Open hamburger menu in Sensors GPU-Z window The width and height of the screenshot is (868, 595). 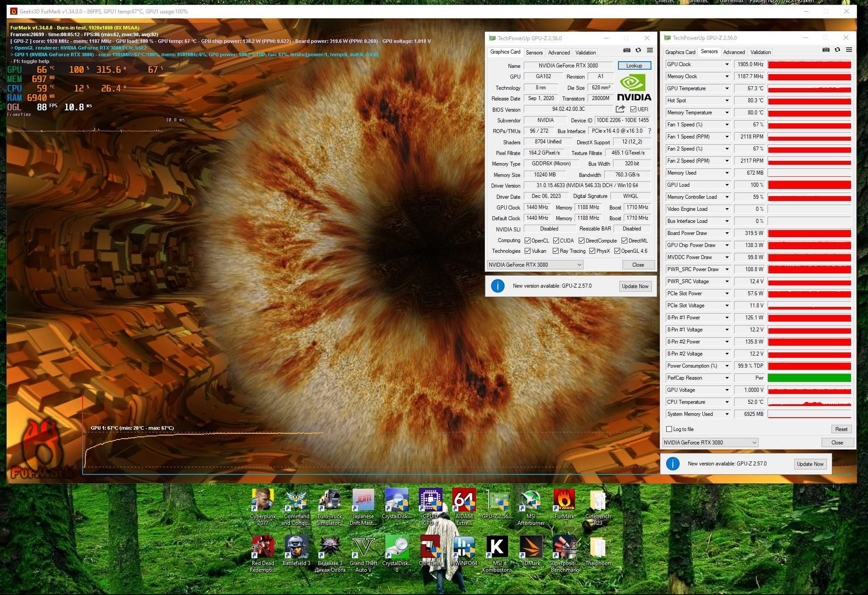click(849, 50)
